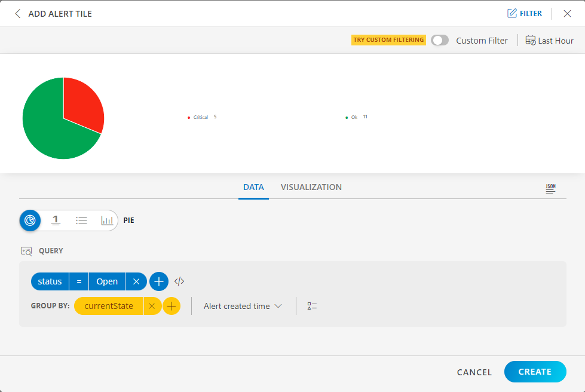
Task: Switch to the VISUALIZATION tab
Action: click(x=311, y=187)
